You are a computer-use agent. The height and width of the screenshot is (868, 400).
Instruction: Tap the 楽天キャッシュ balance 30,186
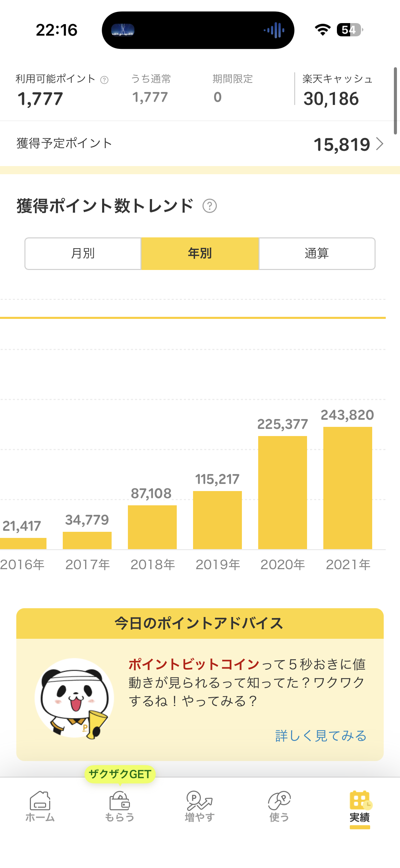331,99
